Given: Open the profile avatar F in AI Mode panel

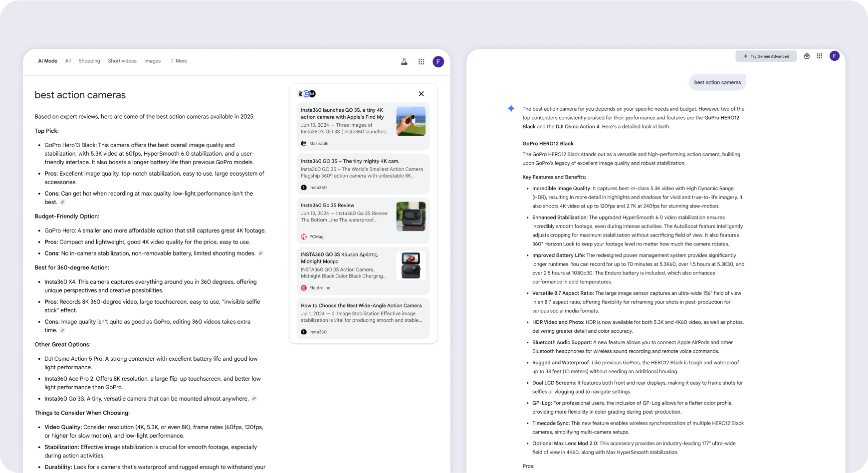Looking at the screenshot, I should point(438,61).
